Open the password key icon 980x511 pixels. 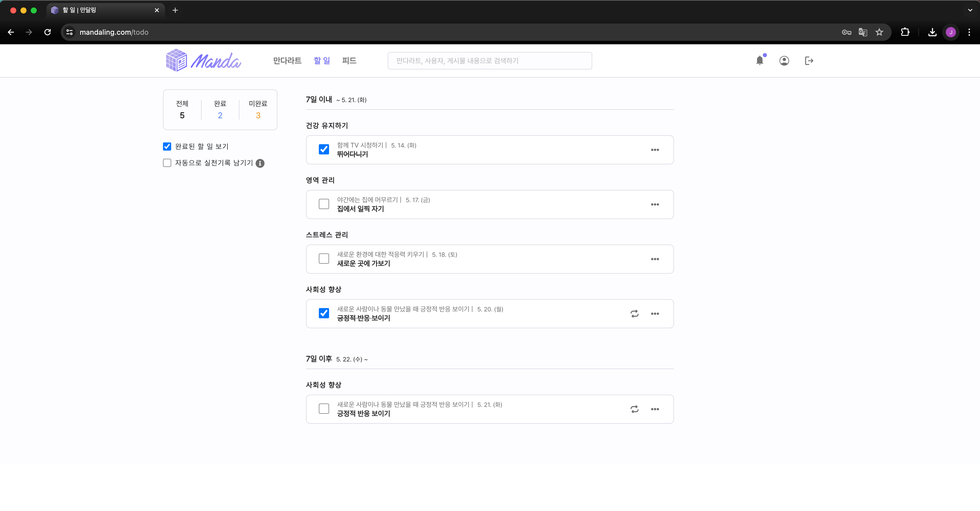pyautogui.click(x=846, y=32)
